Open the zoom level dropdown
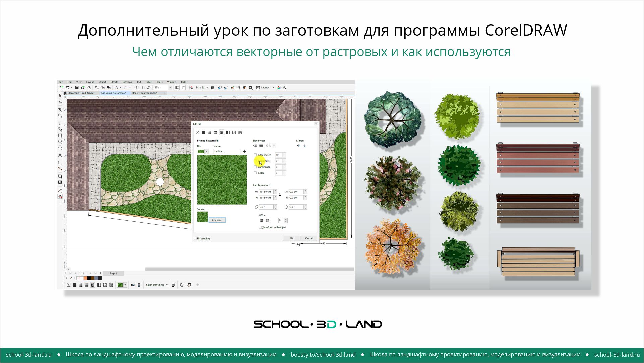Screen dimensions: 644x363 pyautogui.click(x=170, y=87)
